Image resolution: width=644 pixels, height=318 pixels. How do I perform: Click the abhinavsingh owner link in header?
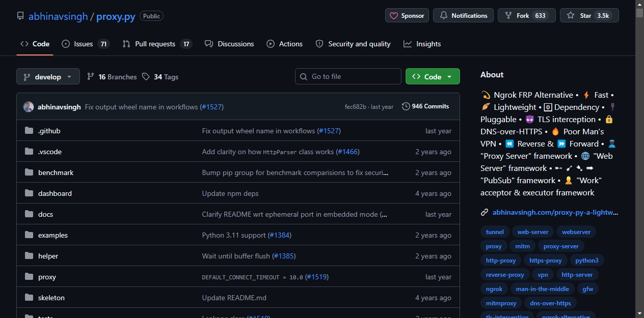click(x=58, y=16)
